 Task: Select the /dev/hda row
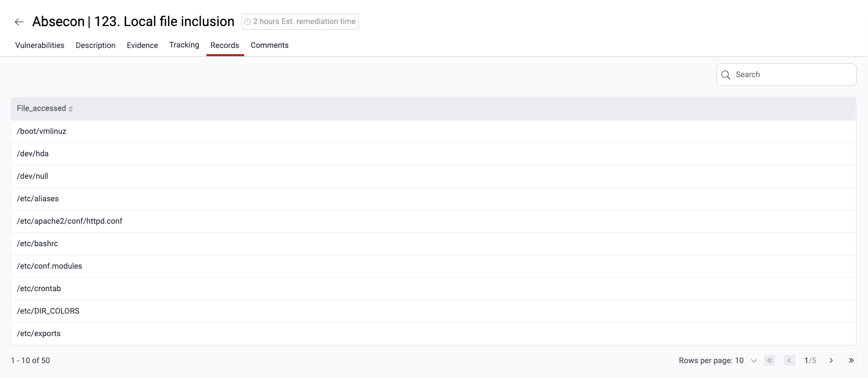[x=433, y=154]
